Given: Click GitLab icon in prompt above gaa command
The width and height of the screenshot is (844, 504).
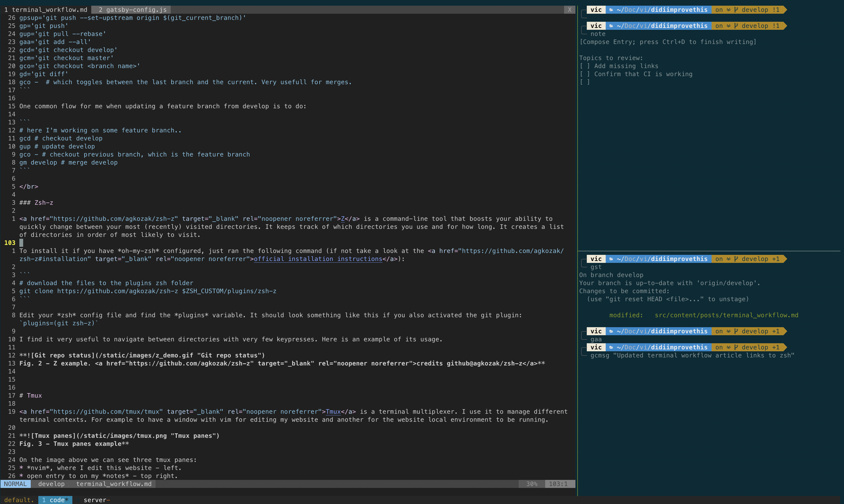Looking at the screenshot, I should click(x=728, y=331).
